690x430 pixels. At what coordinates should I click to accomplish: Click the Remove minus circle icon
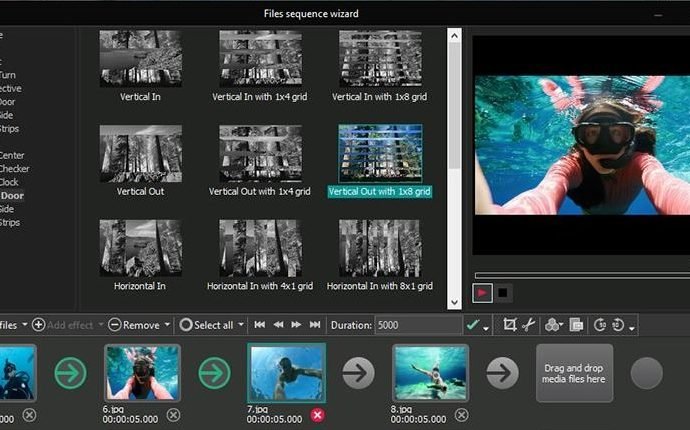(x=114, y=325)
